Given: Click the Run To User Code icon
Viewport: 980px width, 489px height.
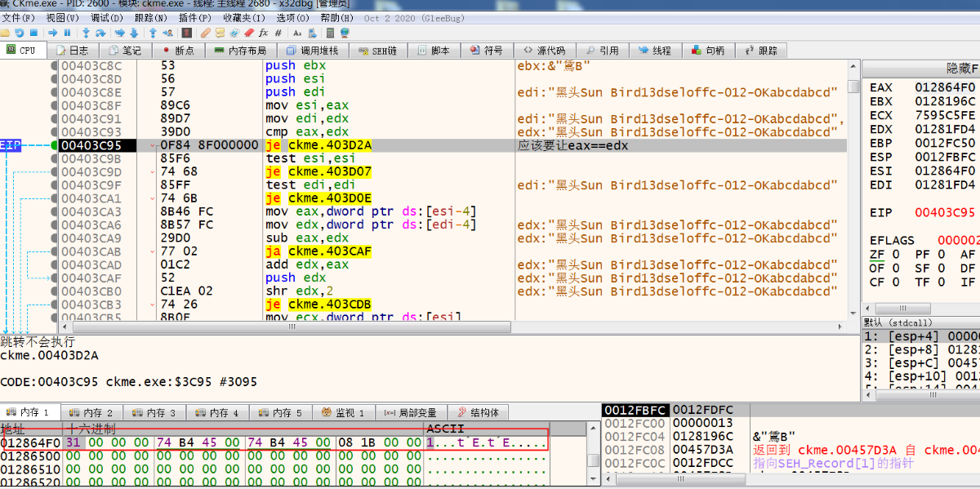Looking at the screenshot, I should click(x=167, y=33).
